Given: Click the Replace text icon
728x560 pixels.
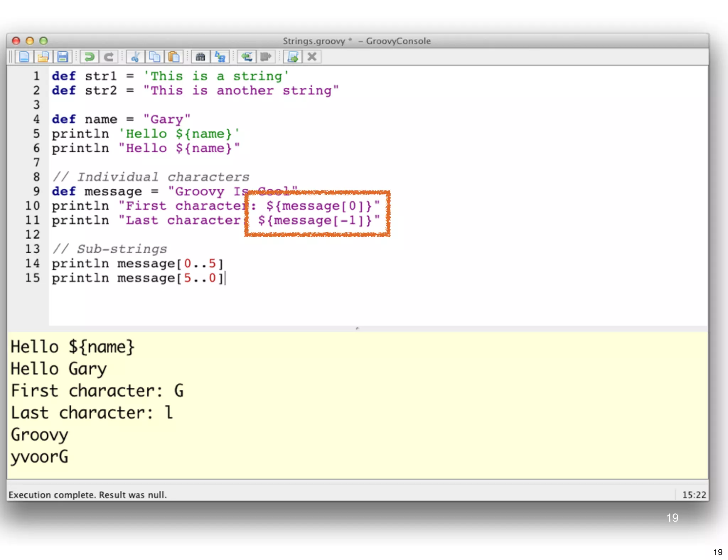Looking at the screenshot, I should tap(220, 57).
